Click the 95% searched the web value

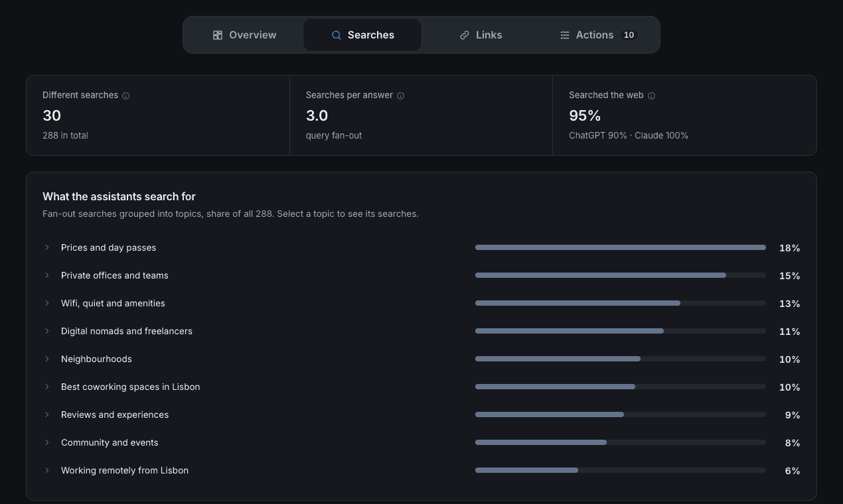tap(585, 115)
